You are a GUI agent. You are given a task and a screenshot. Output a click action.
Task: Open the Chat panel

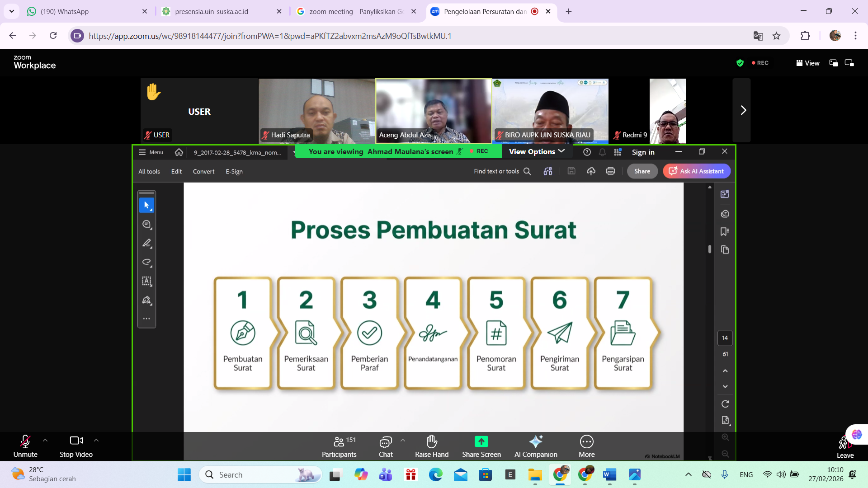click(x=386, y=446)
